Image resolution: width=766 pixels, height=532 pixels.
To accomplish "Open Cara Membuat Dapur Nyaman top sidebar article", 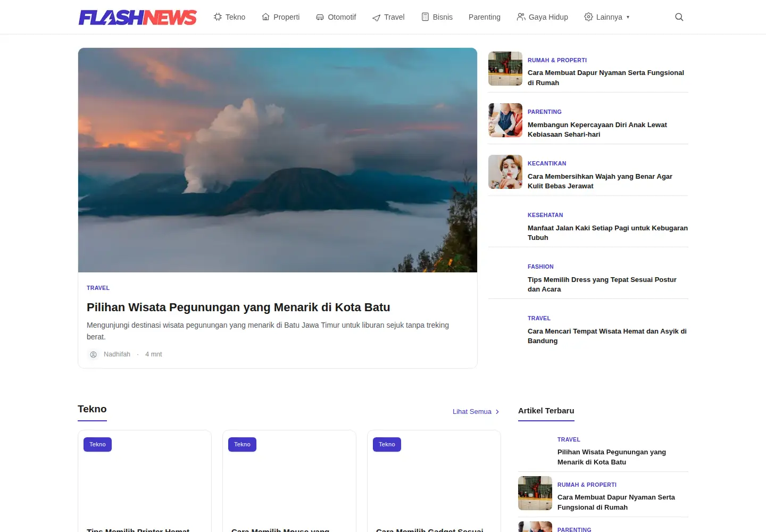I will [606, 78].
